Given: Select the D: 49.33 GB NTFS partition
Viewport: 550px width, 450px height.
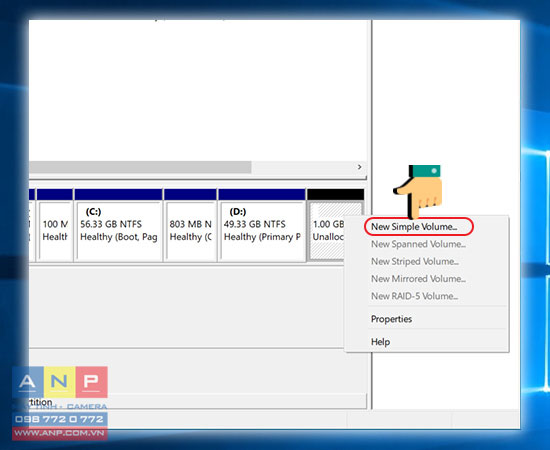Looking at the screenshot, I should tap(262, 230).
